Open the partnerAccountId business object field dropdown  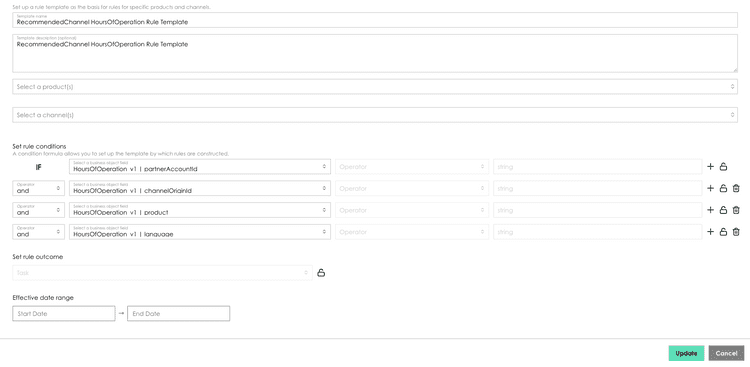pos(200,167)
